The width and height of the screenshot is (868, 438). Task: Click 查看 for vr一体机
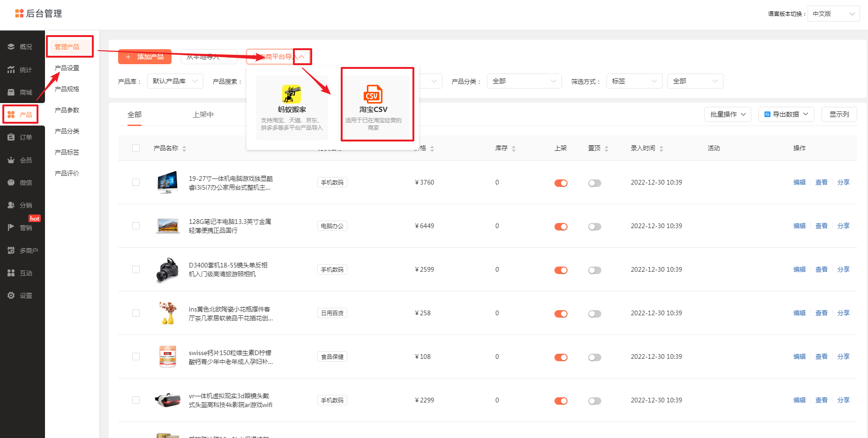(x=822, y=400)
